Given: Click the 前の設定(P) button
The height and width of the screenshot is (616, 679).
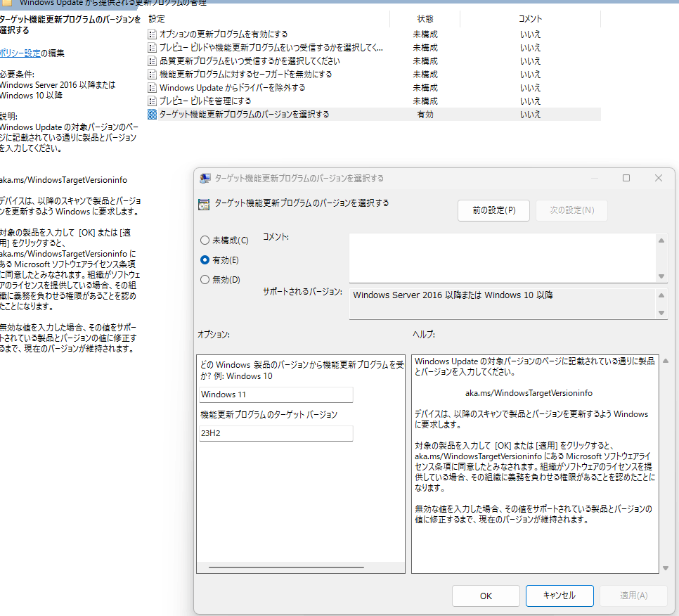Looking at the screenshot, I should tap(493, 210).
